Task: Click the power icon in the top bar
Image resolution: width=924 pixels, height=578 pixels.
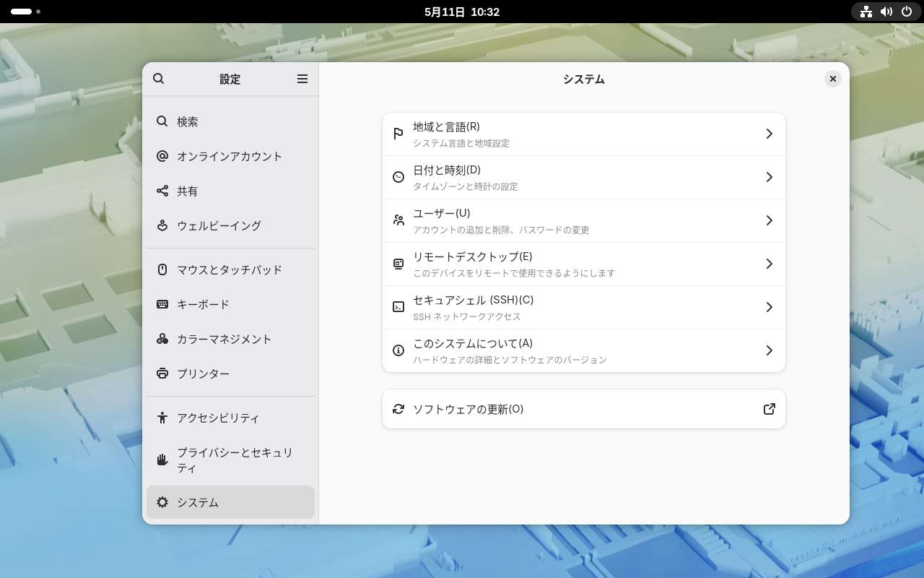Action: pyautogui.click(x=907, y=12)
